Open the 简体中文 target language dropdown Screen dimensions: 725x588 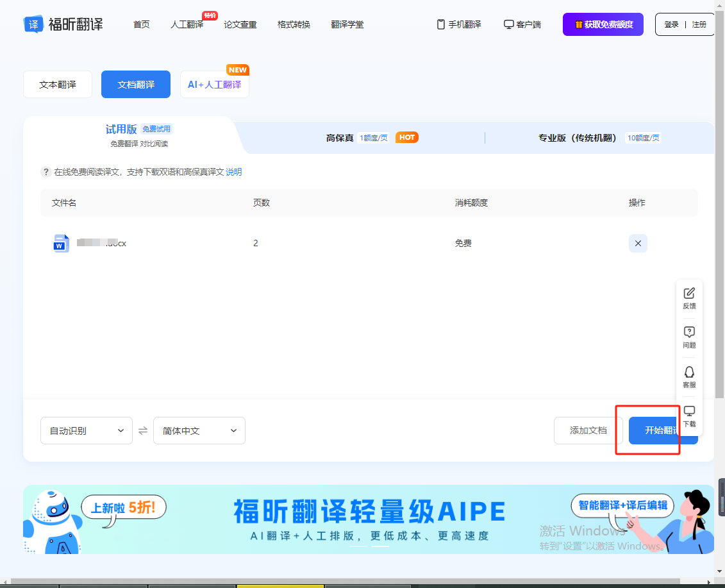tap(199, 431)
